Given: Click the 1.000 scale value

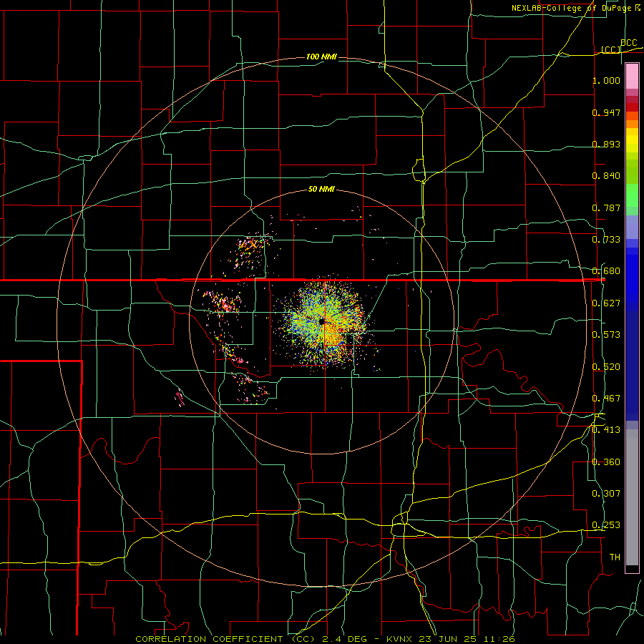Looking at the screenshot, I should click(x=606, y=80).
